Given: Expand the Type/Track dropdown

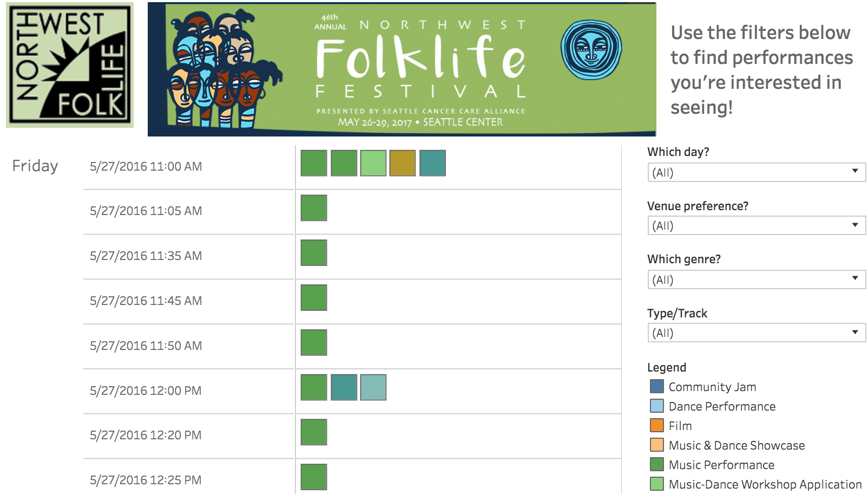Looking at the screenshot, I should pyautogui.click(x=756, y=333).
